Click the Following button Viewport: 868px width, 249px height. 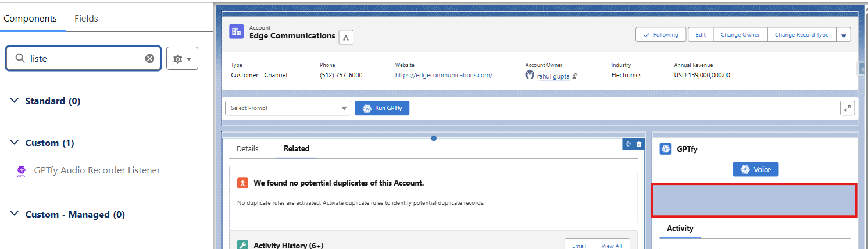point(660,35)
